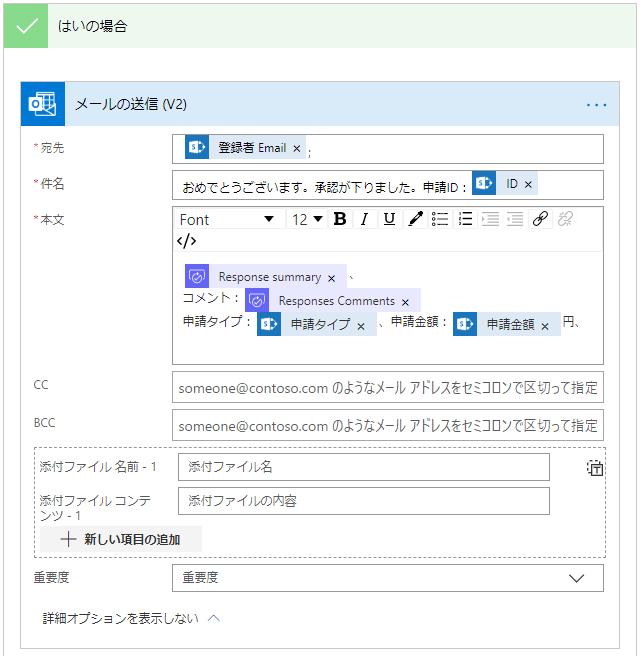Open the 重要度 dropdown
The width and height of the screenshot is (641, 656).
click(388, 578)
